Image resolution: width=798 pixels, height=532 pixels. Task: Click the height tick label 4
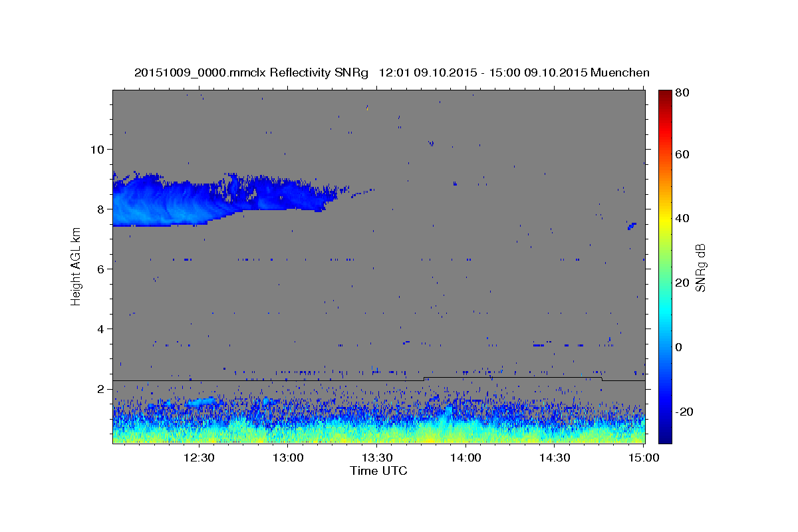click(102, 329)
